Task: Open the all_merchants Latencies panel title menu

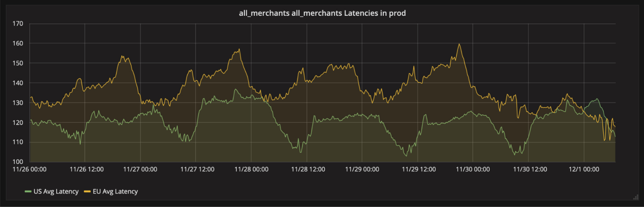Action: (322, 13)
